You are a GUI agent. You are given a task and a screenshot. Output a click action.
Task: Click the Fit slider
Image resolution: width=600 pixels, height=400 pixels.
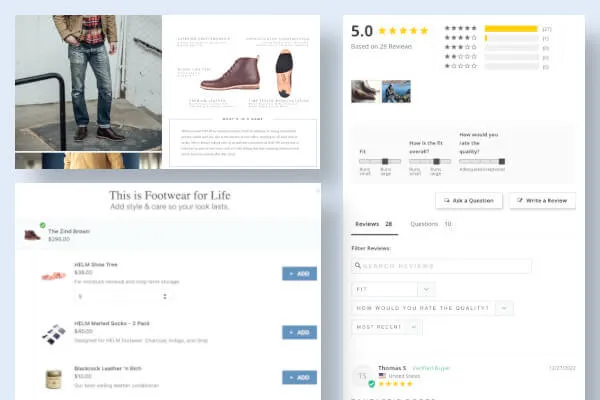tap(380, 162)
